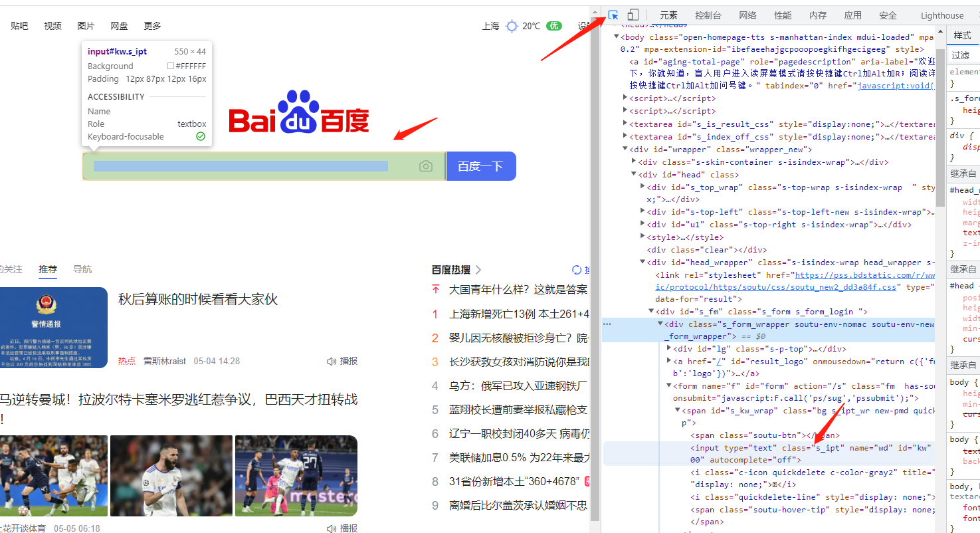Click the camera image-search icon

tap(426, 166)
